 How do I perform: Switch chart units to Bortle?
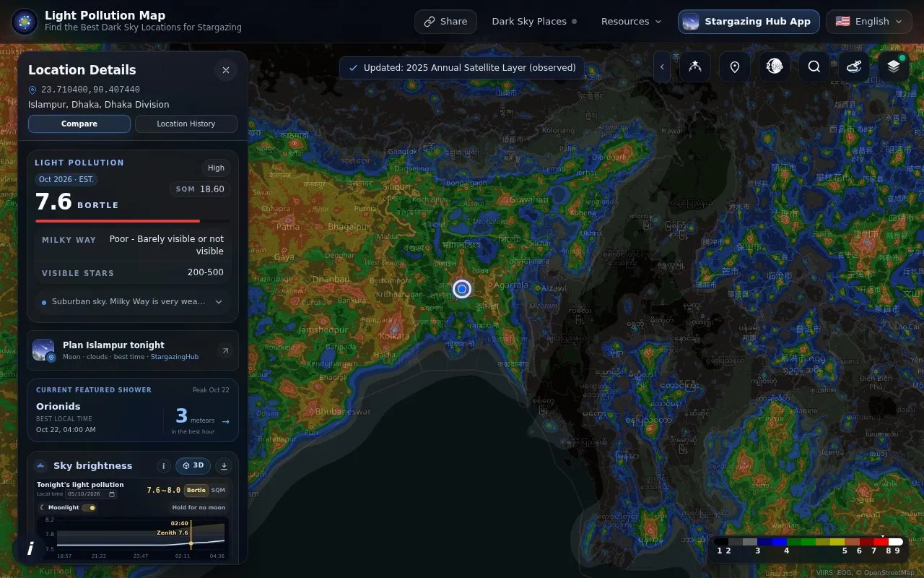coord(196,490)
